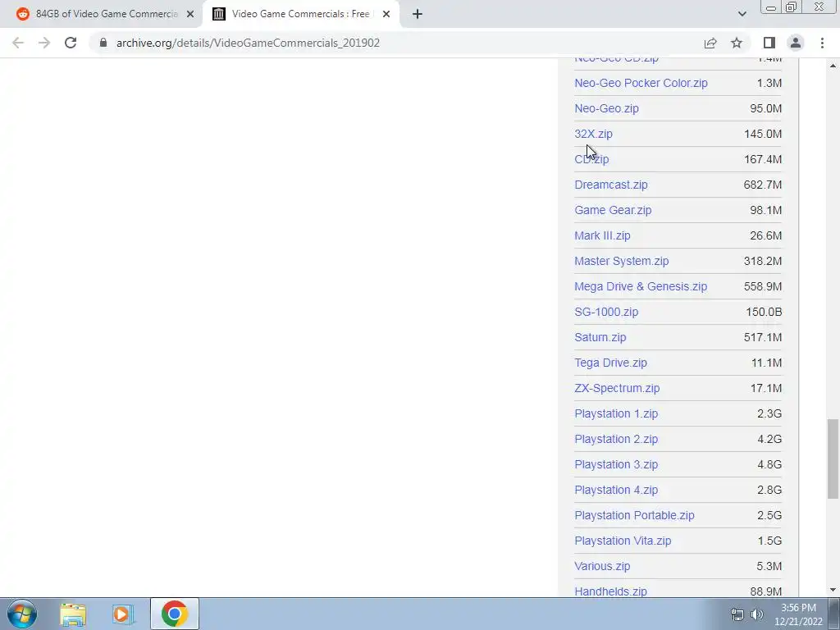Launch Windows Media Player from taskbar

tap(123, 614)
